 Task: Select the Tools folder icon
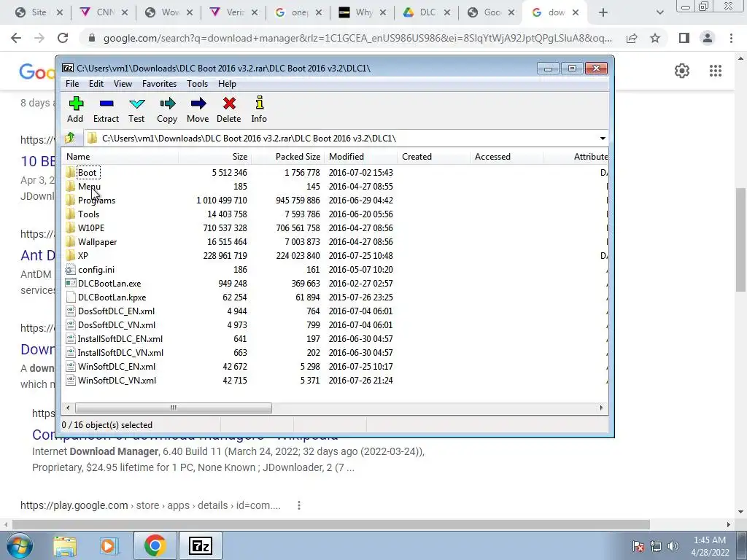click(x=71, y=214)
